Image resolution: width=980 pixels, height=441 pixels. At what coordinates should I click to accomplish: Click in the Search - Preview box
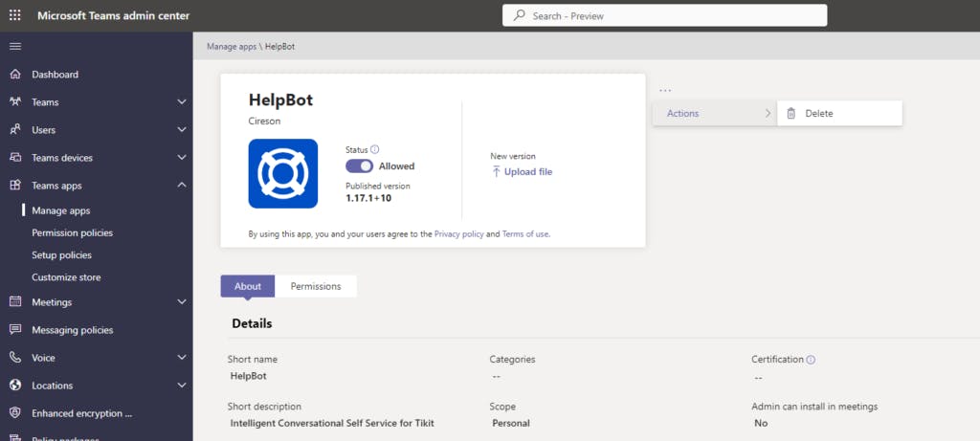664,15
